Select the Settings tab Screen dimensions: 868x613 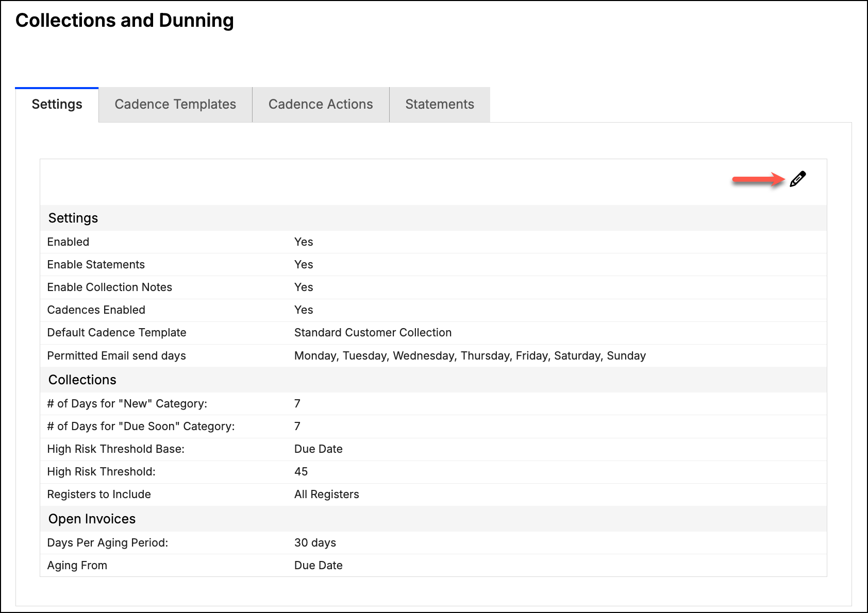(x=57, y=105)
